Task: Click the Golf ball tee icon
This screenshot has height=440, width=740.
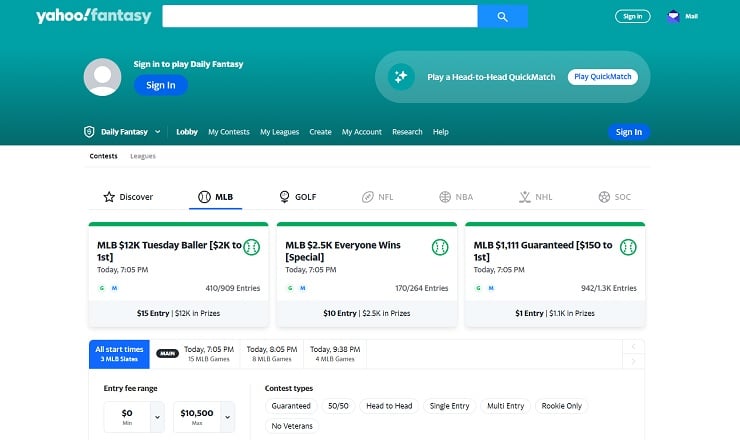Action: click(x=284, y=197)
